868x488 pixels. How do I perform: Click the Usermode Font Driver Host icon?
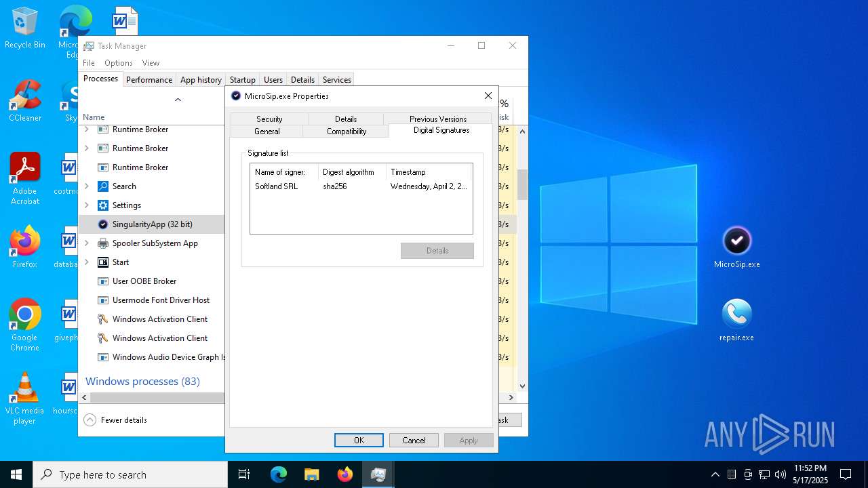[103, 300]
